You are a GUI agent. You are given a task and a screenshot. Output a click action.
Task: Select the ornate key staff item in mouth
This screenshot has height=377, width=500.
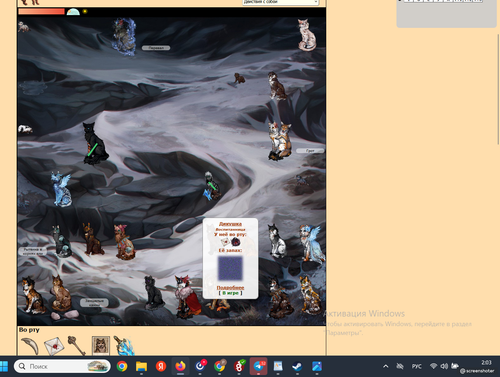77,345
